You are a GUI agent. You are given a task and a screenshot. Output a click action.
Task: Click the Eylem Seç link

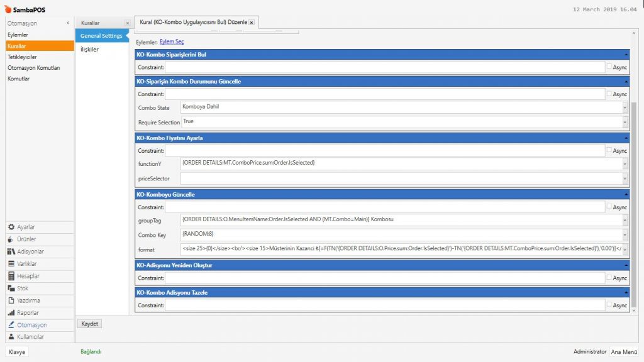[172, 41]
